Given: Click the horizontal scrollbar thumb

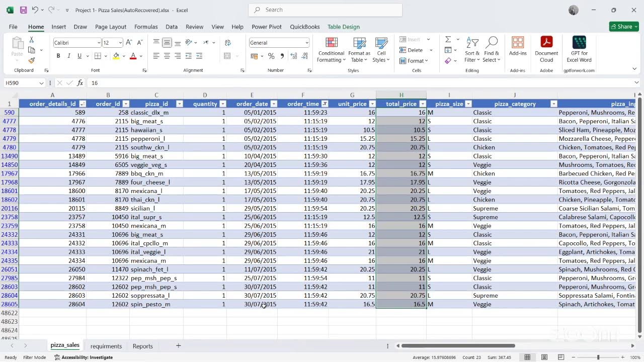Looking at the screenshot, I should click(x=458, y=346).
